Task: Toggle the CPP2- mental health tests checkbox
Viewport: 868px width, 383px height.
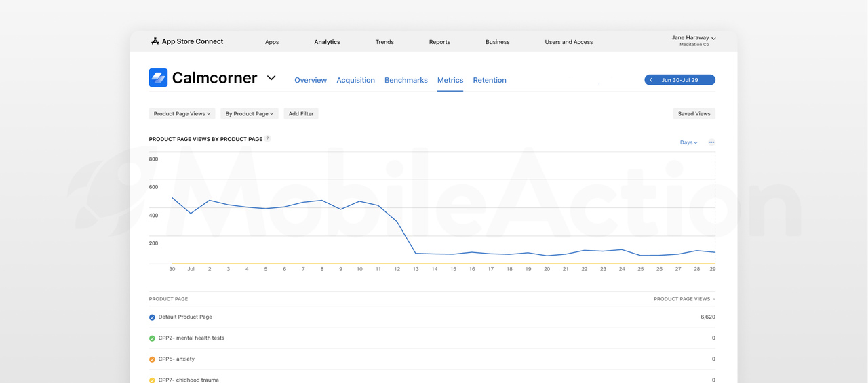Action: pyautogui.click(x=152, y=338)
